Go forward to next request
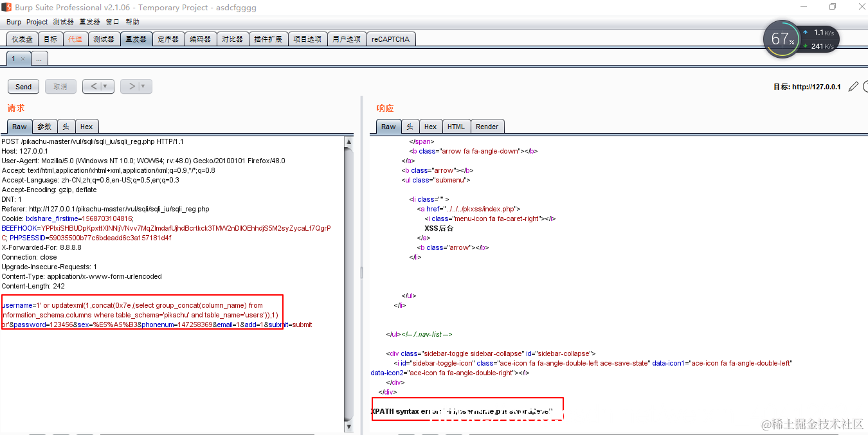This screenshot has height=435, width=868. tap(131, 86)
